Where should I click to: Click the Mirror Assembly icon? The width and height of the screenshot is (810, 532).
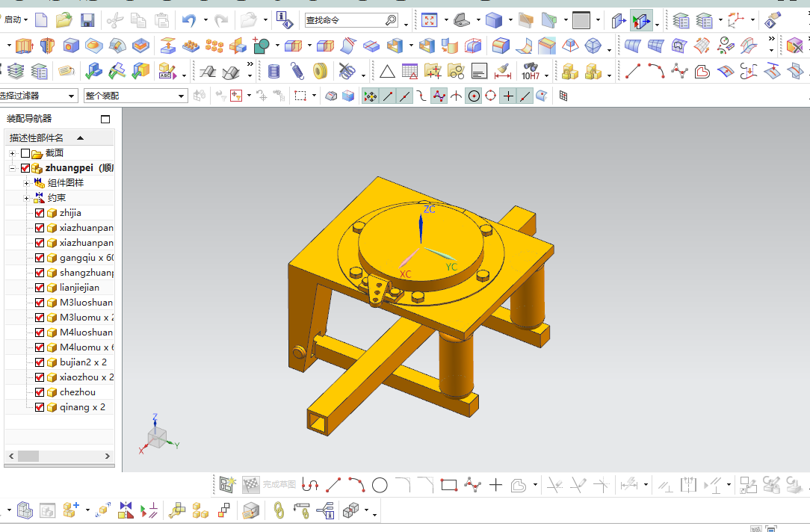click(x=126, y=511)
